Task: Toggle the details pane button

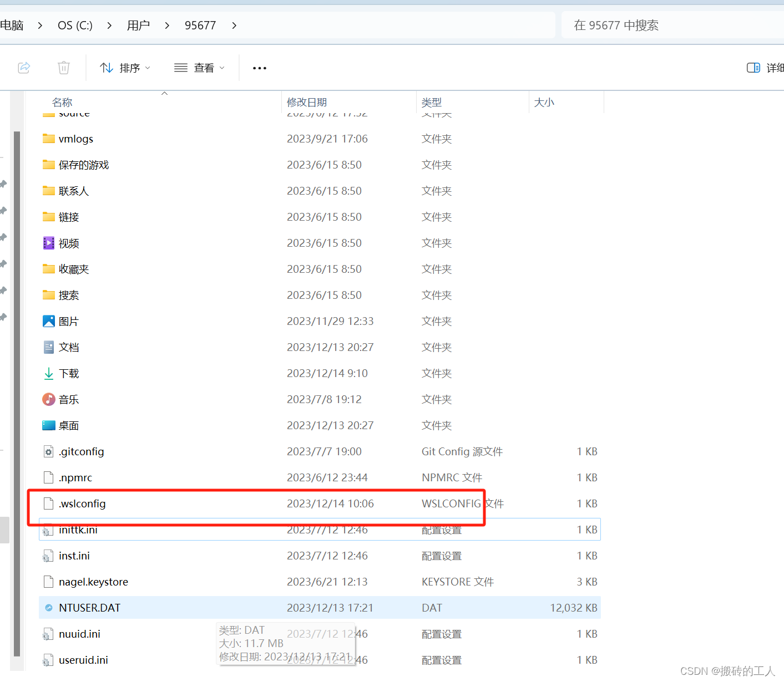Action: coord(753,68)
